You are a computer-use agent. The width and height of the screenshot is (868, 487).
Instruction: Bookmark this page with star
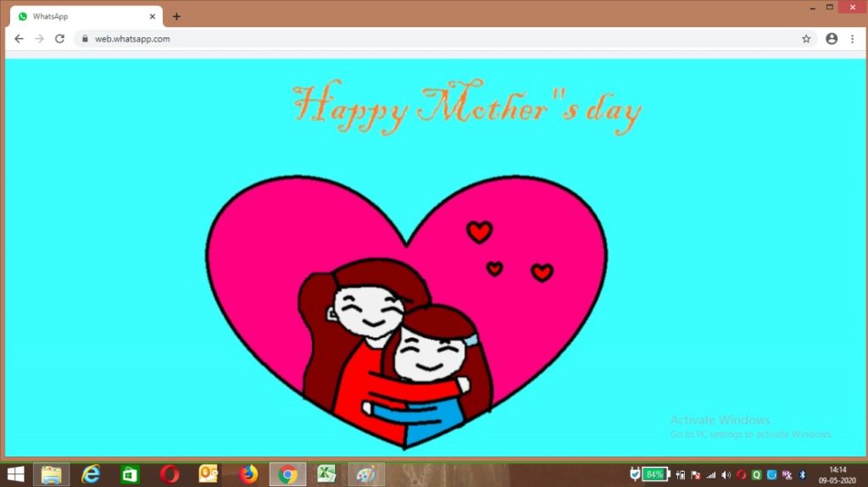[806, 39]
